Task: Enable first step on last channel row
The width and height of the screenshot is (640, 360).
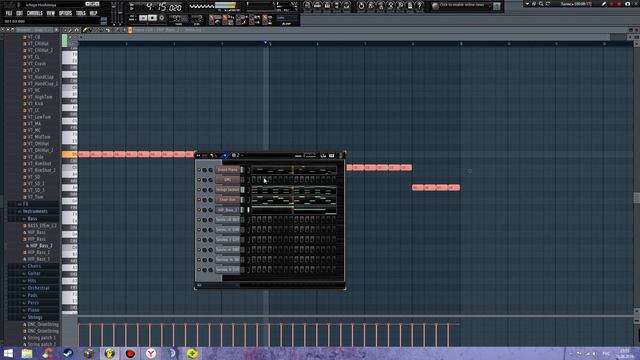Action: click(254, 270)
